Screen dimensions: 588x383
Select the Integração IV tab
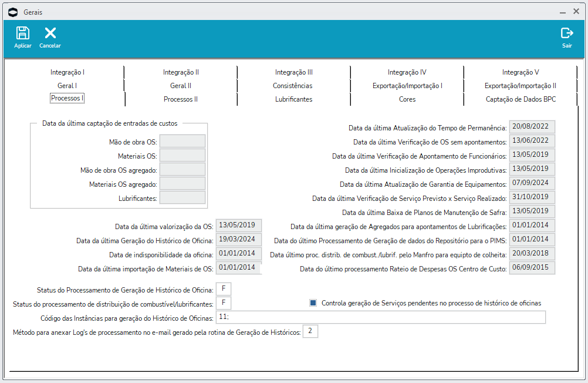pos(407,72)
